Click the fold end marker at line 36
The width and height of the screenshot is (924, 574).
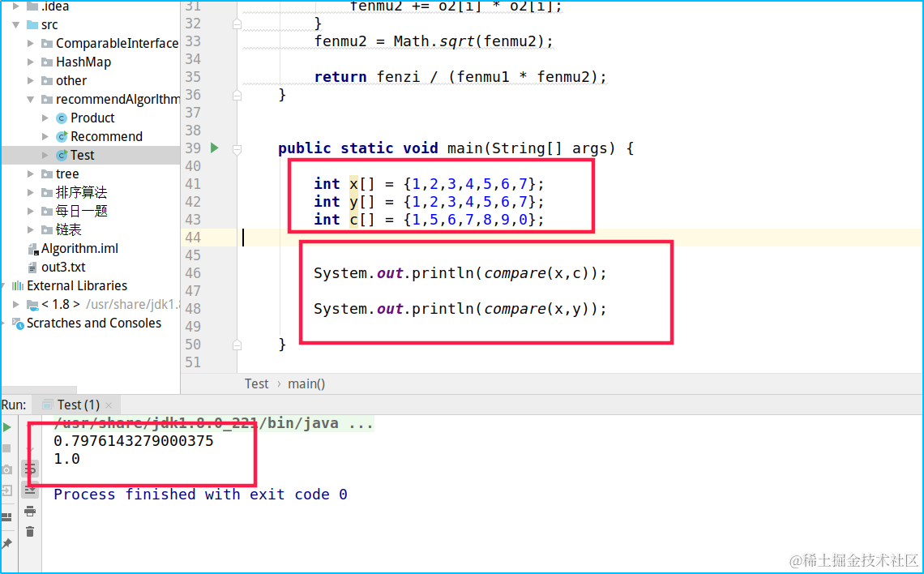[x=237, y=95]
